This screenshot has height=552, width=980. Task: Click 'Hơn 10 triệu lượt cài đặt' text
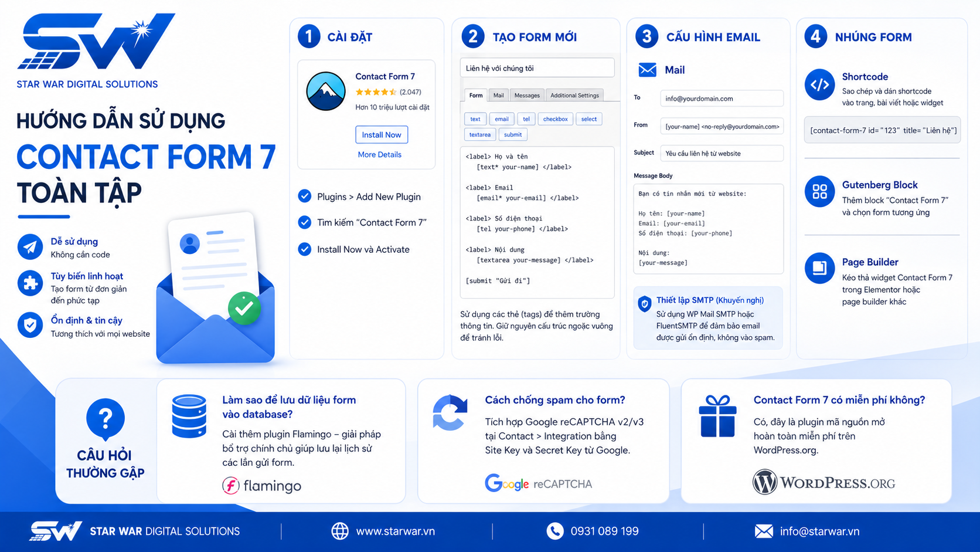click(392, 107)
